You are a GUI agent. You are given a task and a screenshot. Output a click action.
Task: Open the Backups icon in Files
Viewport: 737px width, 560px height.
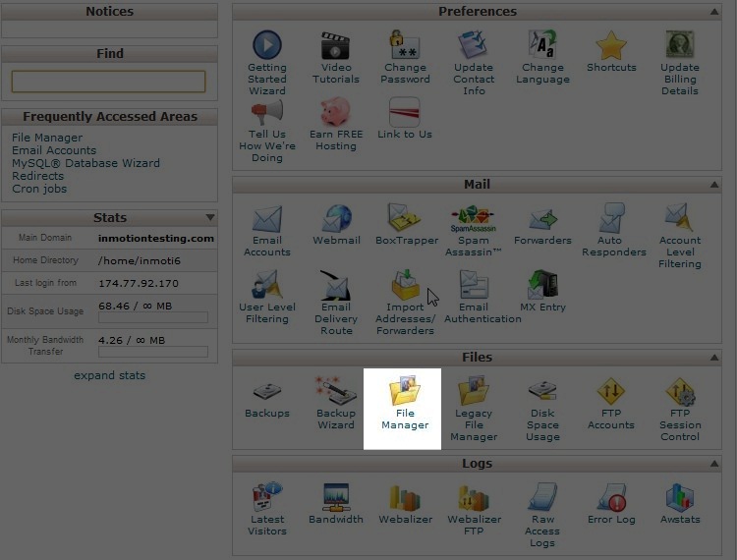tap(267, 391)
